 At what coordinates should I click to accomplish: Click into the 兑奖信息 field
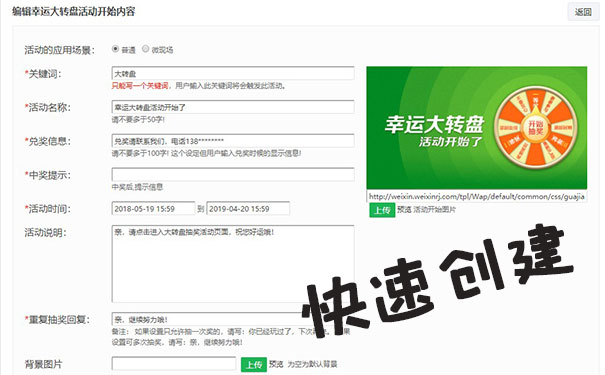pyautogui.click(x=233, y=141)
